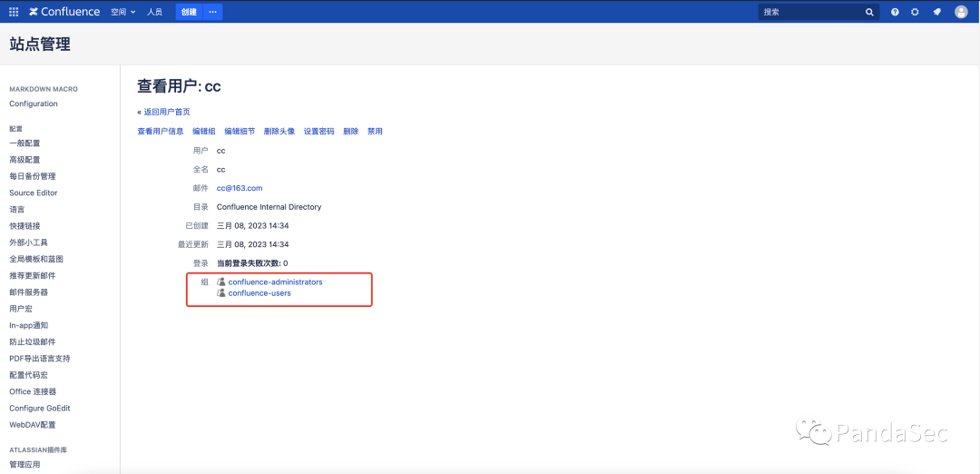This screenshot has width=980, height=474.
Task: Open 邮件服务器 in the sidebar
Action: [29, 292]
